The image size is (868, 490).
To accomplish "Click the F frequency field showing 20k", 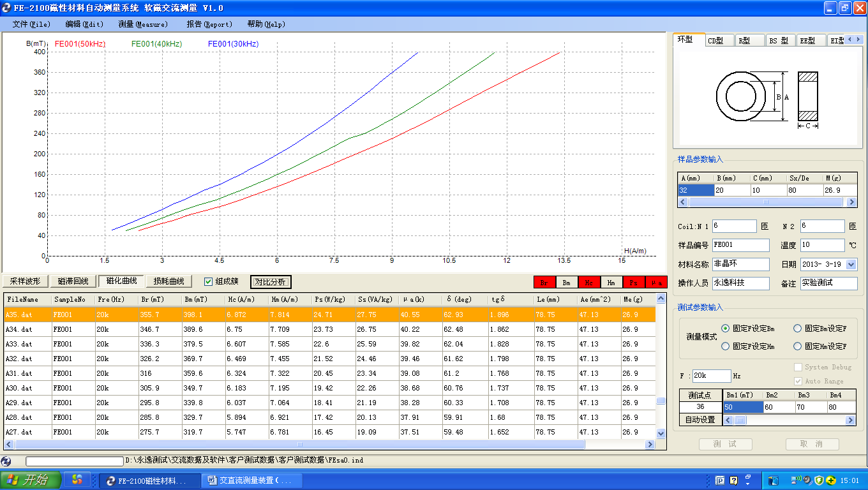I will click(x=712, y=376).
